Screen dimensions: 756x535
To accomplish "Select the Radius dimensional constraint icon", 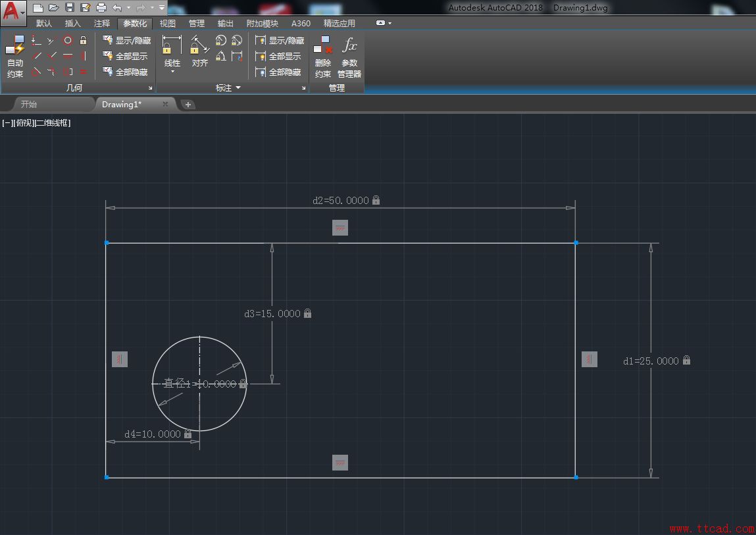I will tap(221, 41).
